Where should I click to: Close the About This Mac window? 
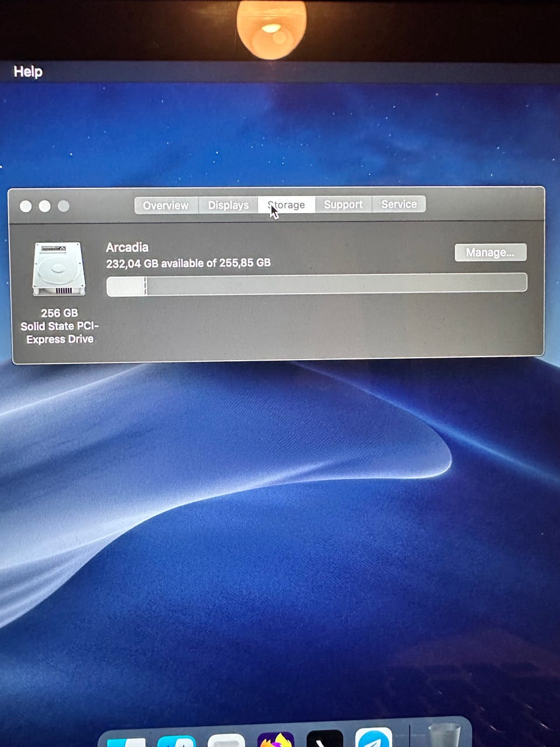click(26, 206)
